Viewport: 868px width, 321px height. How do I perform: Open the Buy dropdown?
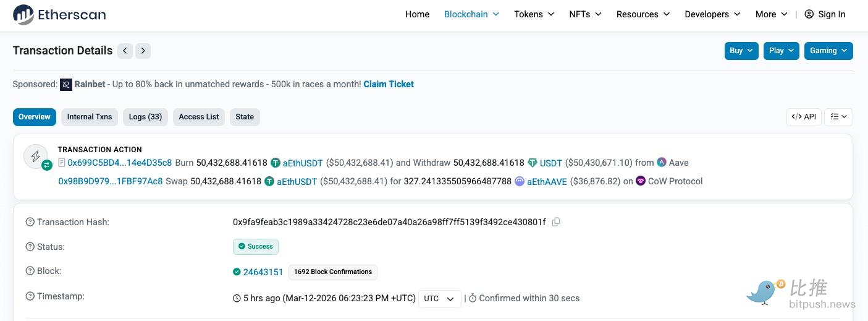coord(741,51)
